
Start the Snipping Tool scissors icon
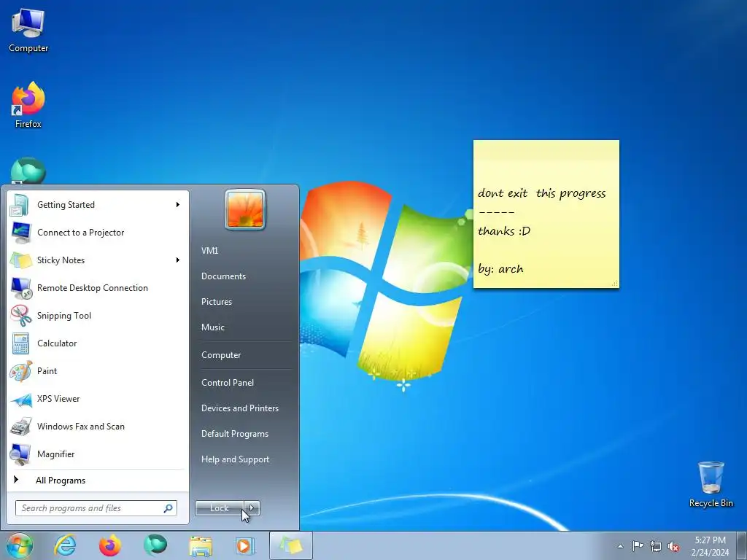tap(20, 315)
